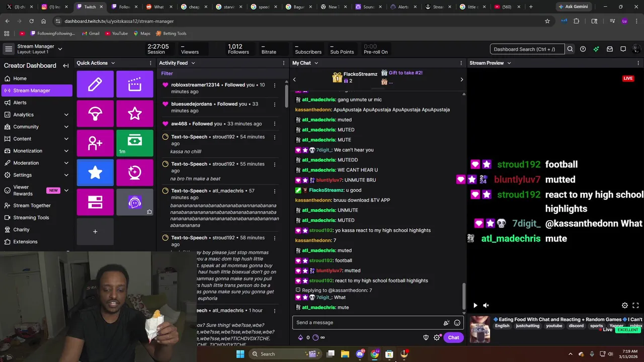Focus the Dashboard Search field
This screenshot has width=644, height=362.
[x=527, y=49]
